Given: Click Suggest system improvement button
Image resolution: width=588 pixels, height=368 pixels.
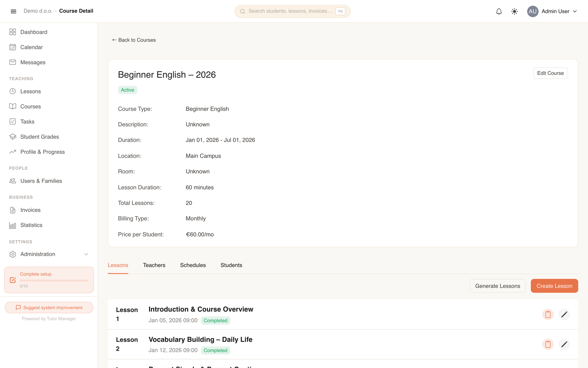Looking at the screenshot, I should coord(49,307).
